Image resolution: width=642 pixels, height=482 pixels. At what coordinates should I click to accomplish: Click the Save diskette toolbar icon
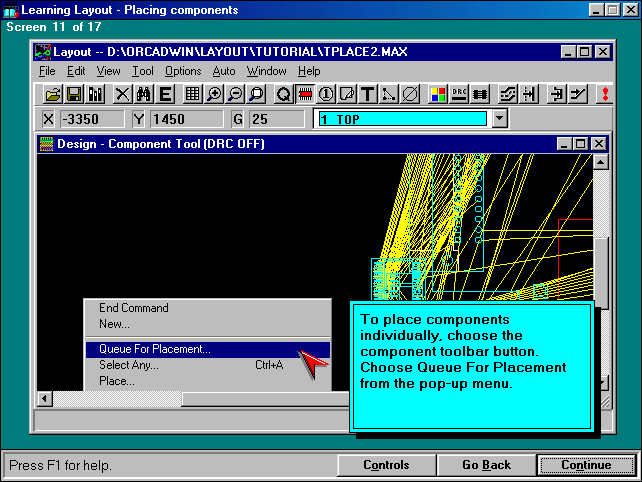(x=74, y=94)
